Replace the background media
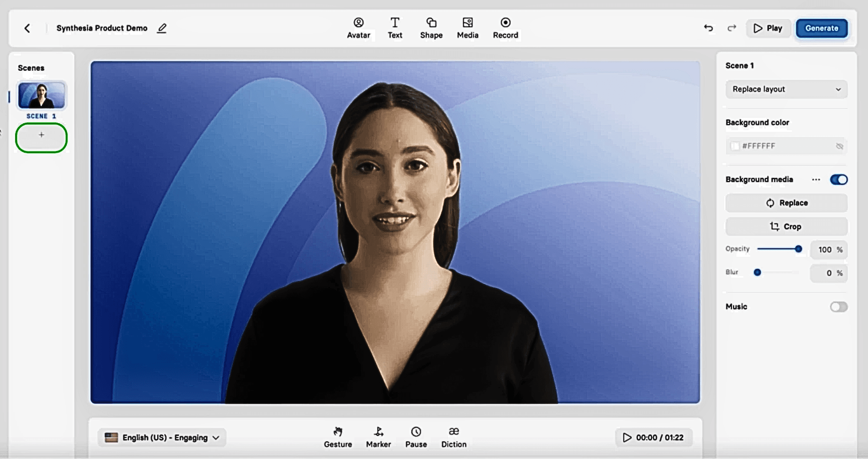This screenshot has height=459, width=868. (x=786, y=203)
